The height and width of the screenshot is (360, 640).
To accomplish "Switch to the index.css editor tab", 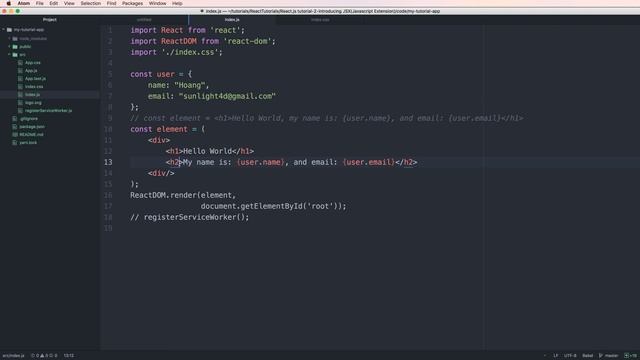I will pyautogui.click(x=320, y=20).
